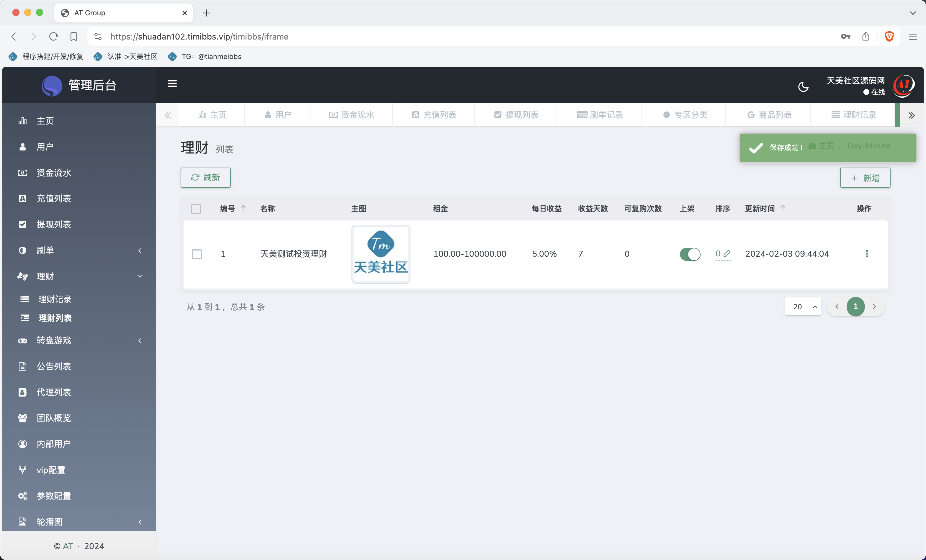Open Brave Shields lion icon
The width and height of the screenshot is (926, 560).
pyautogui.click(x=889, y=37)
